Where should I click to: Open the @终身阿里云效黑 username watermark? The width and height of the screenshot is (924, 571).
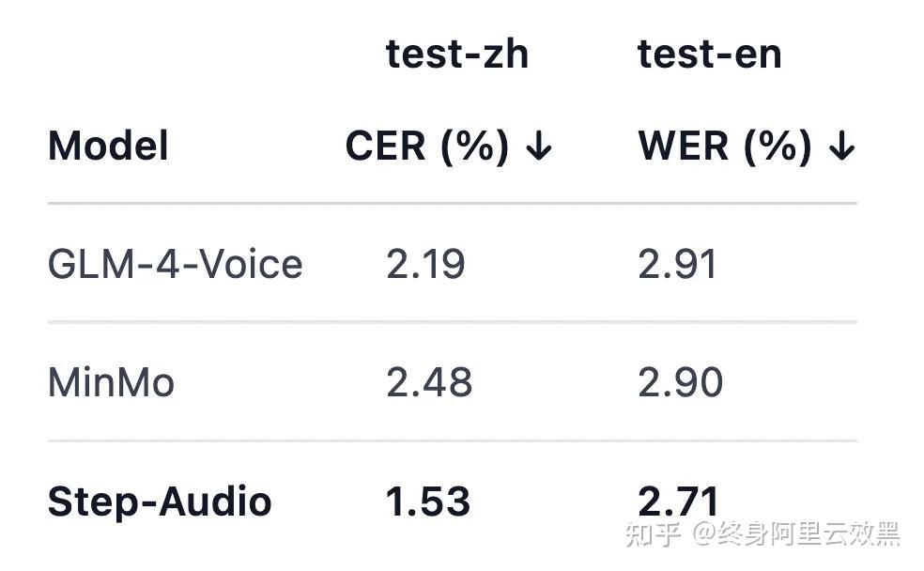[x=796, y=534]
